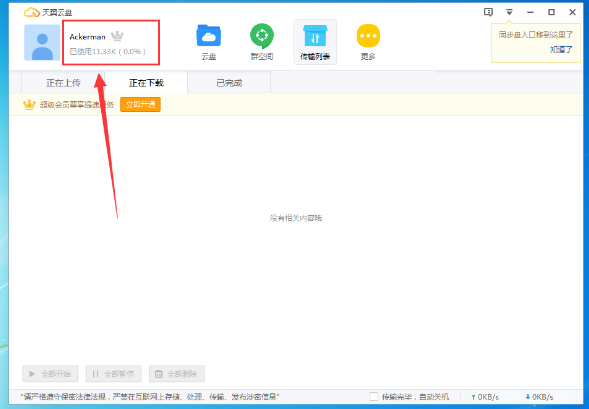
Task: Click the download speed 0KB/s indicator
Action: [539, 397]
